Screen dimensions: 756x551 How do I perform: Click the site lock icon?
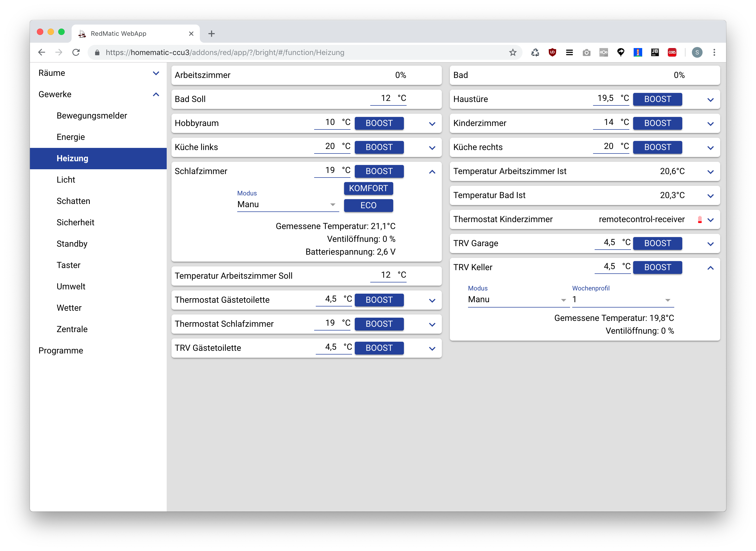(x=97, y=53)
